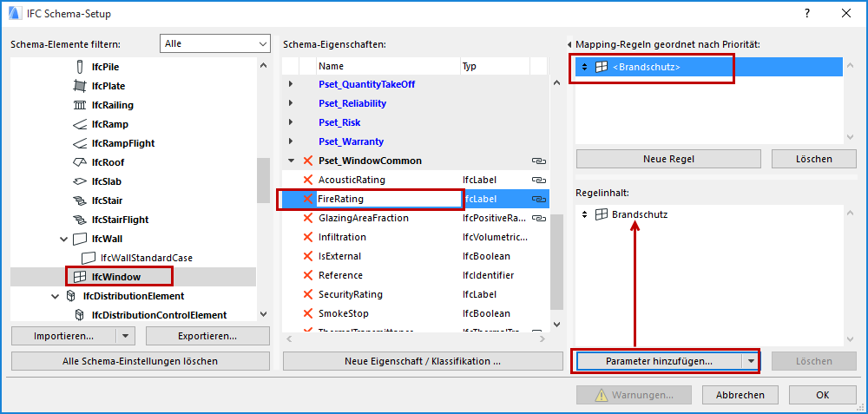Select the IfcWallStandardCase tree item
This screenshot has width=868, height=414.
point(146,258)
